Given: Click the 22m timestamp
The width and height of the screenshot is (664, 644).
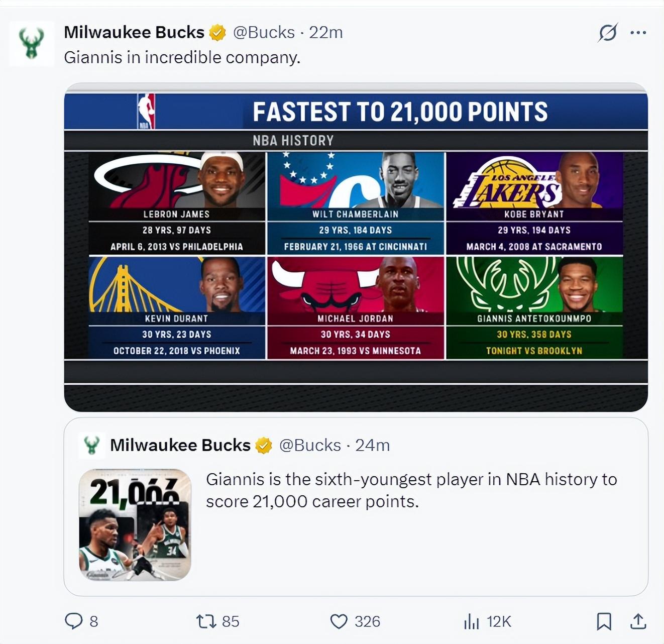Looking at the screenshot, I should (x=326, y=33).
